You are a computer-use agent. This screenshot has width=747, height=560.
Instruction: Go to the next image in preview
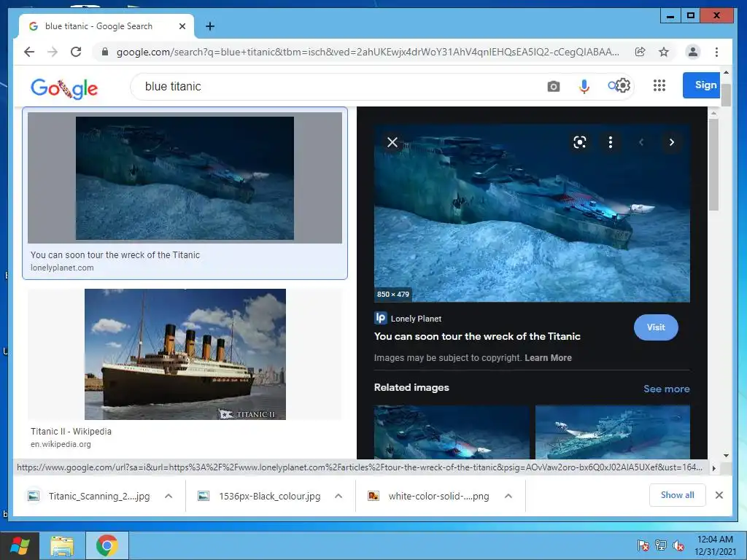672,142
